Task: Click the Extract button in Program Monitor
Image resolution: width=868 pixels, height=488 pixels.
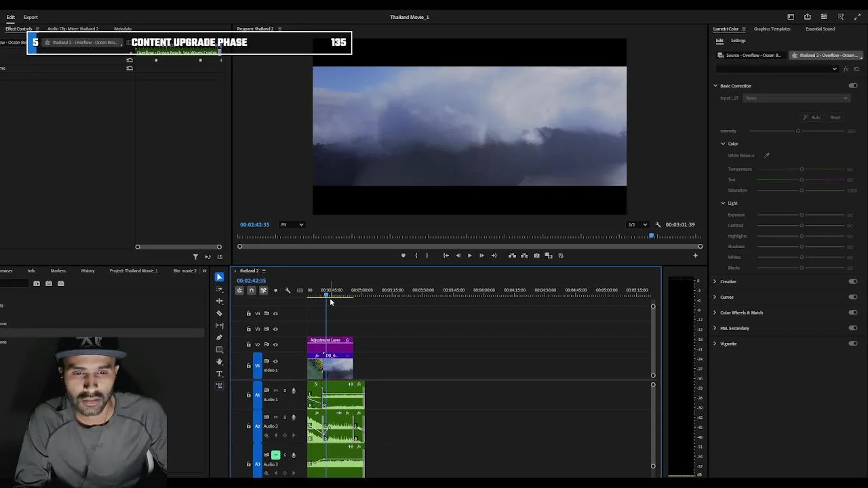Action: (x=524, y=256)
